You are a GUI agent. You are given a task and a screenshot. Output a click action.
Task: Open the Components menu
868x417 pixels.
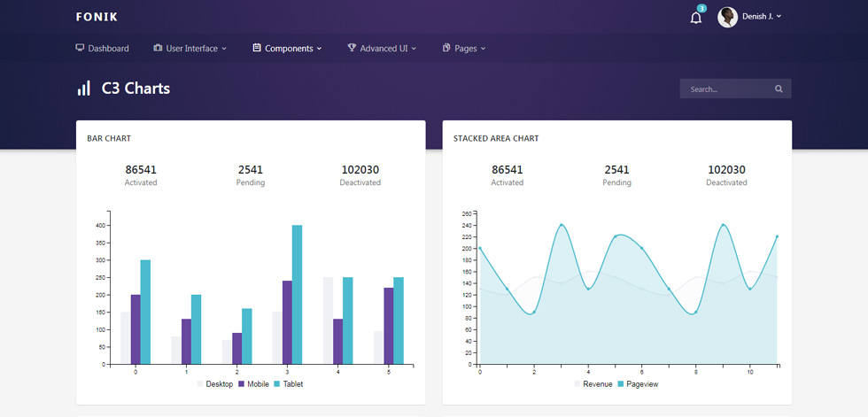(x=287, y=48)
